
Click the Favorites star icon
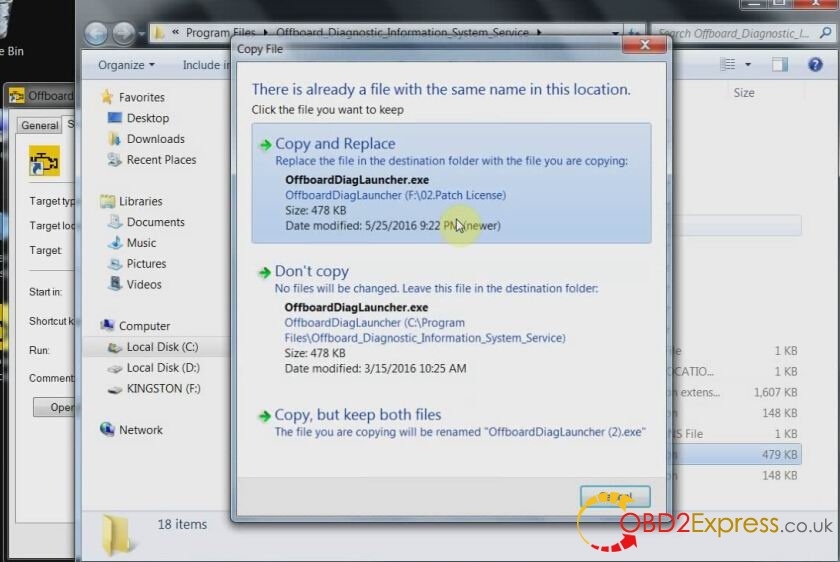coord(108,97)
